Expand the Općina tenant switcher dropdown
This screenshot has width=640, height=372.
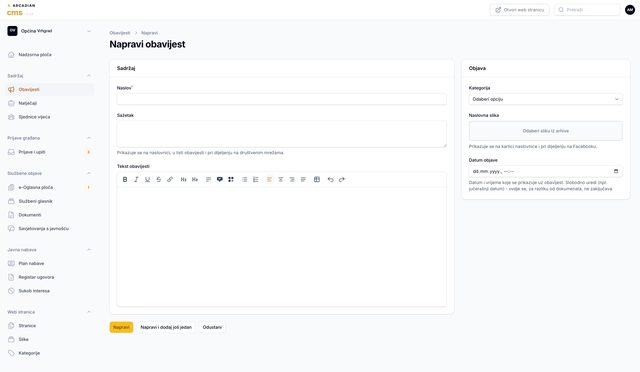(x=50, y=31)
